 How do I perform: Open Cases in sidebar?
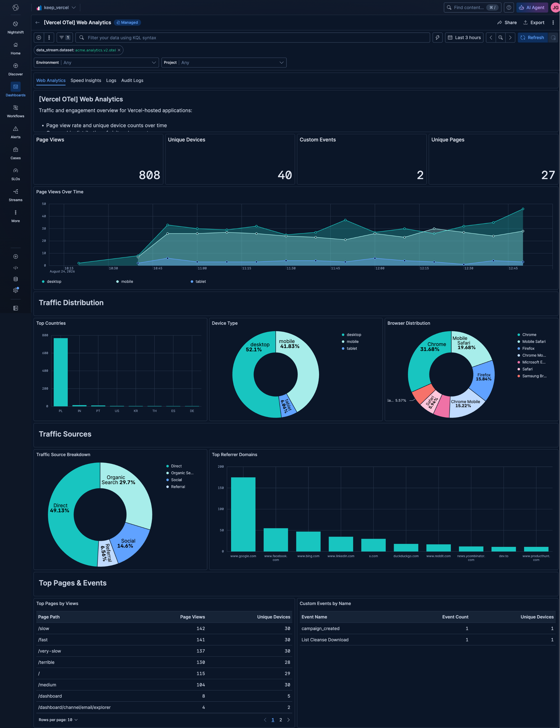[x=15, y=153]
